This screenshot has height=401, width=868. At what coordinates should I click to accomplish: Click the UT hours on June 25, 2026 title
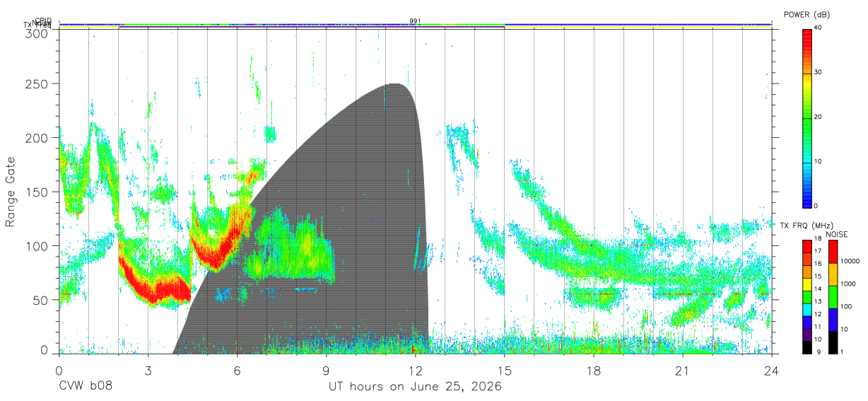415,387
